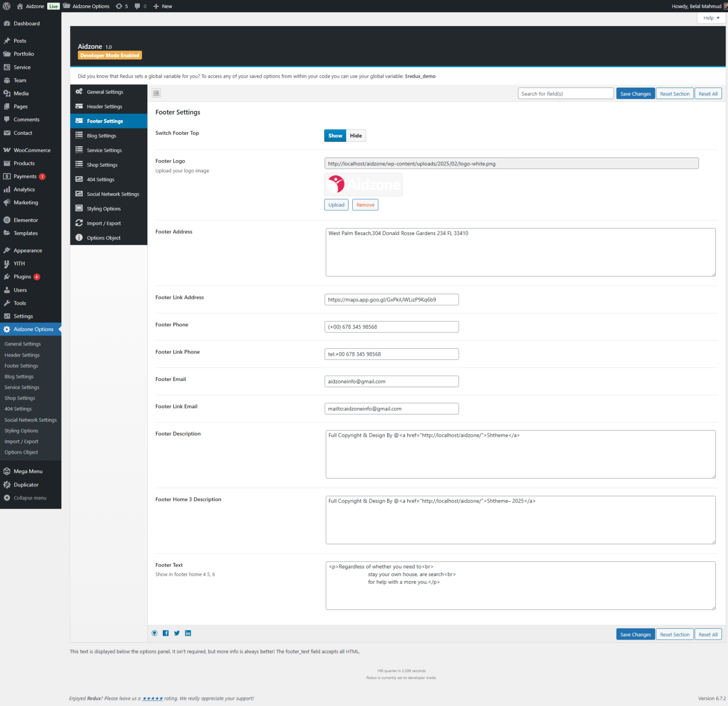
Task: Remove the footer logo image
Action: point(365,205)
